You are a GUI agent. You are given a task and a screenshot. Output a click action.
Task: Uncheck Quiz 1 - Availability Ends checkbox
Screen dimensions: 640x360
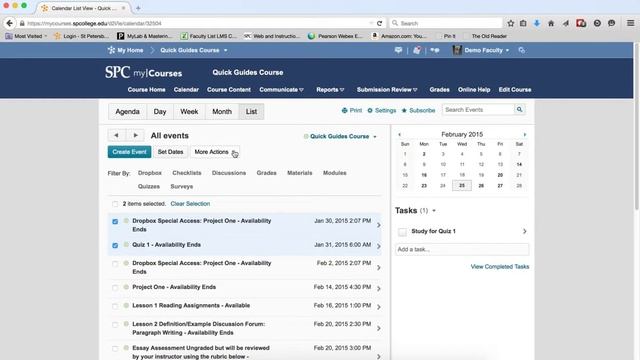115,245
